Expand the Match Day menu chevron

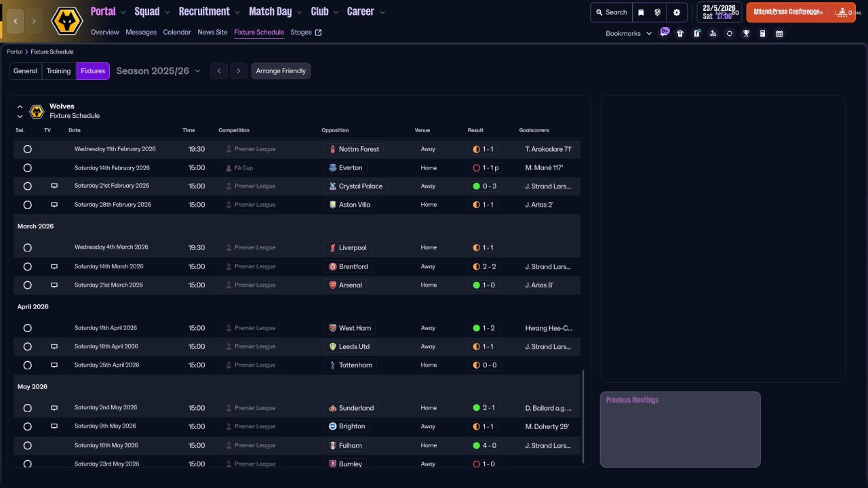coord(299,12)
